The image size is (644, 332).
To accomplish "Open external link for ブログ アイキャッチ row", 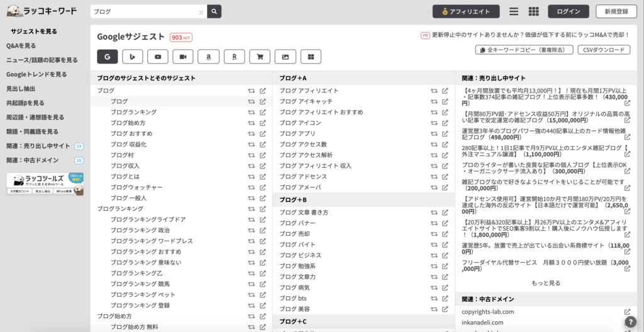I will (x=445, y=101).
